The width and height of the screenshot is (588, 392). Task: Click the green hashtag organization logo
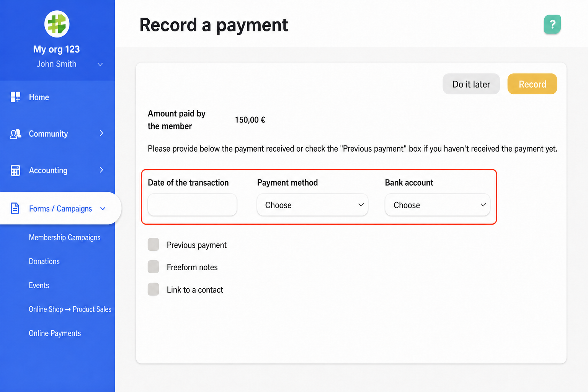click(x=57, y=24)
